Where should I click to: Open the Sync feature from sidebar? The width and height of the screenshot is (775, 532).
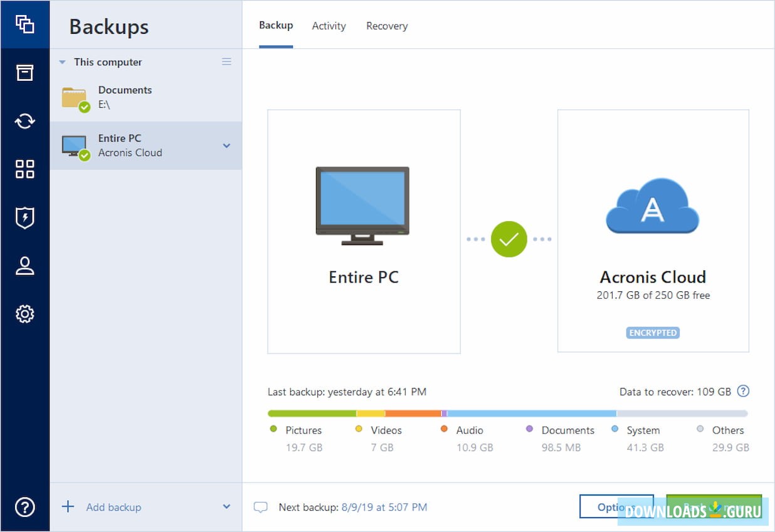[25, 121]
